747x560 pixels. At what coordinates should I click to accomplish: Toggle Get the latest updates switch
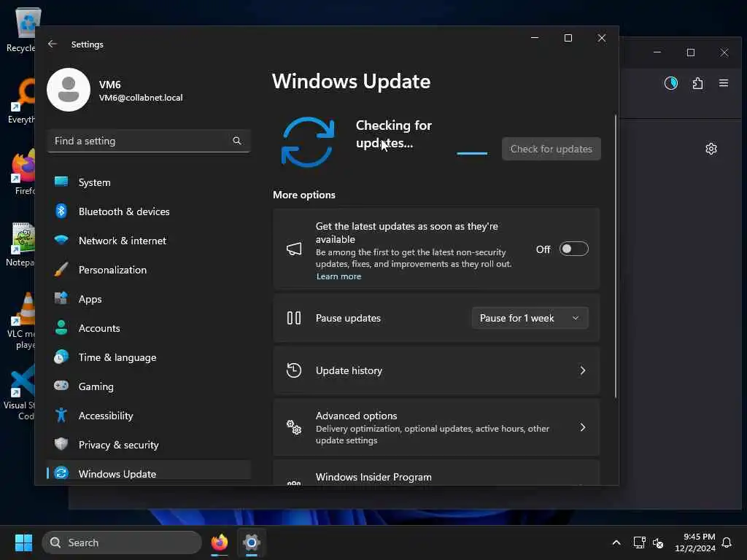point(573,249)
